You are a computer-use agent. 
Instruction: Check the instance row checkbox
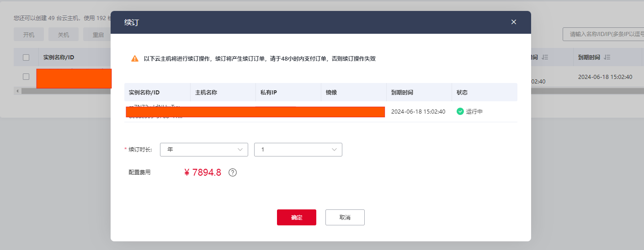tap(26, 77)
